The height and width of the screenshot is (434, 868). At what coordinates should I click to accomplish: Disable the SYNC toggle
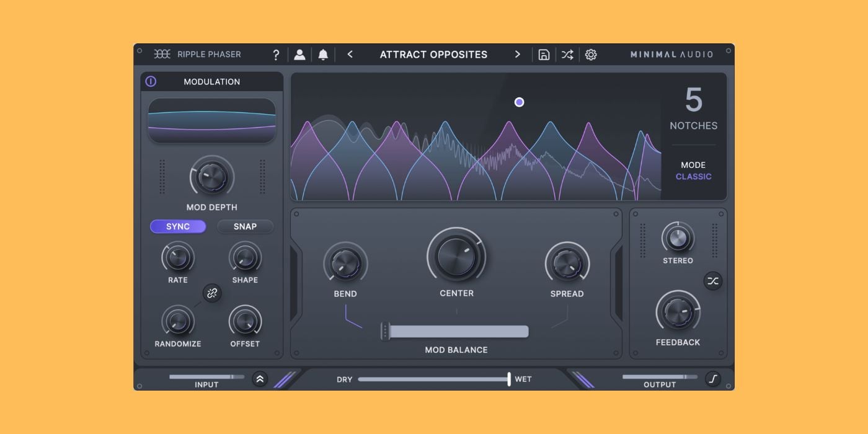[x=178, y=226]
